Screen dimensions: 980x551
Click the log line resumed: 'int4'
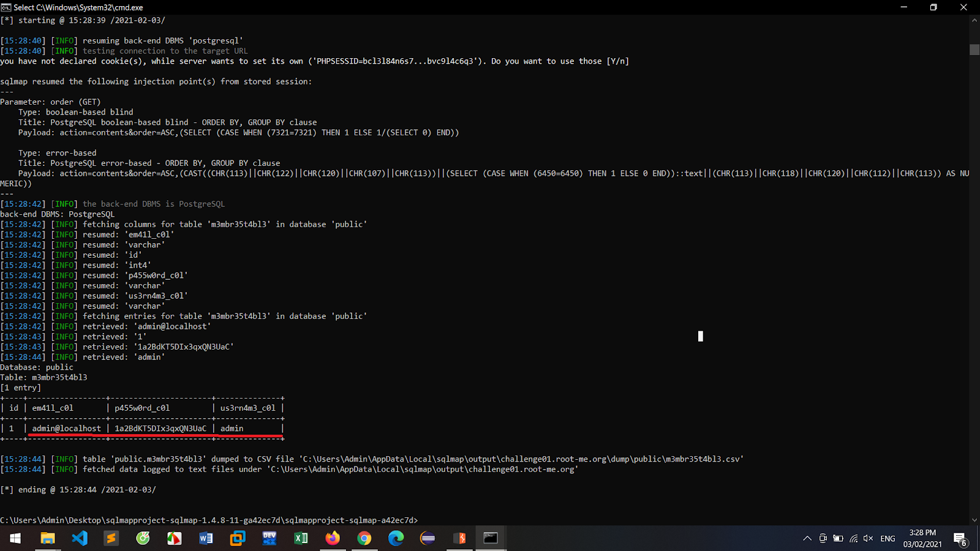click(x=76, y=265)
